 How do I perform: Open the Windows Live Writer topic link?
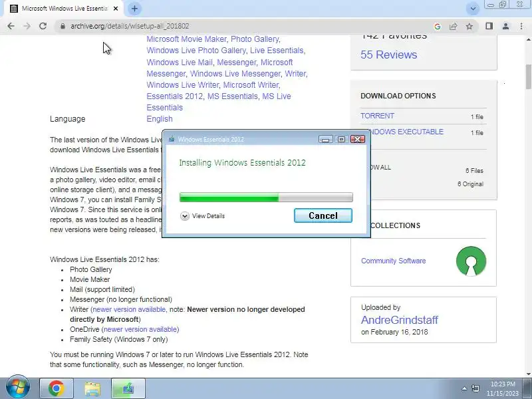tap(182, 85)
